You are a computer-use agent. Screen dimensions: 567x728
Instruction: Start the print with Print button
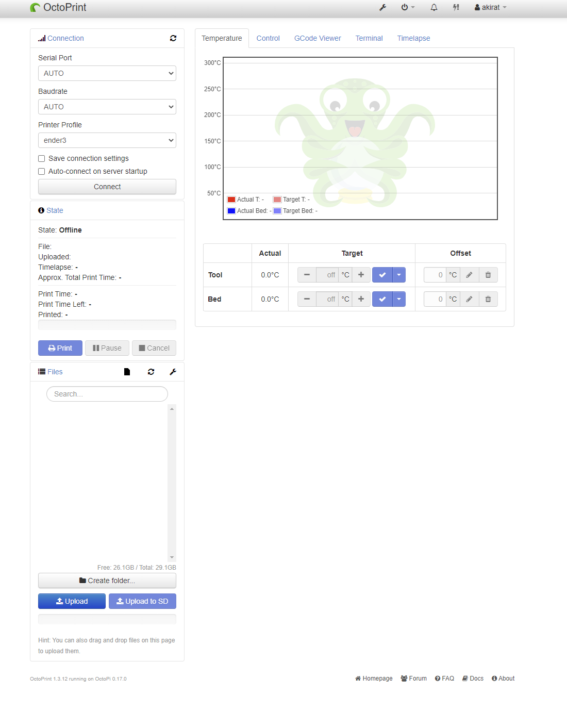(x=60, y=348)
